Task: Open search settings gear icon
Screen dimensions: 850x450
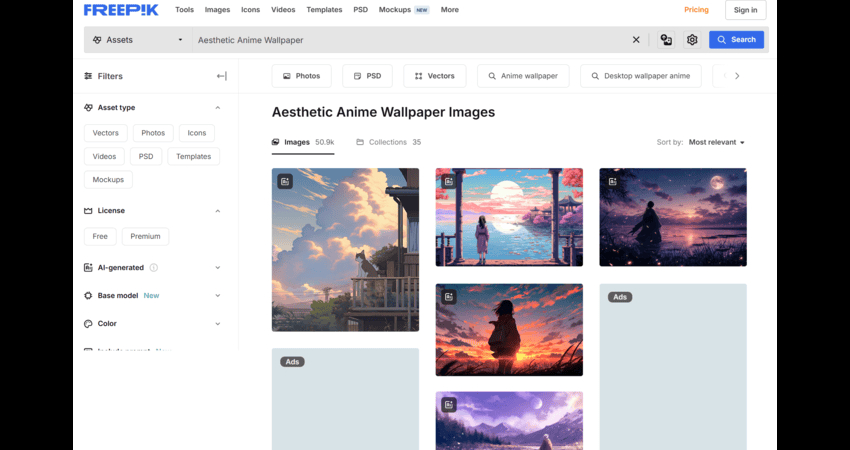Action: pos(692,40)
